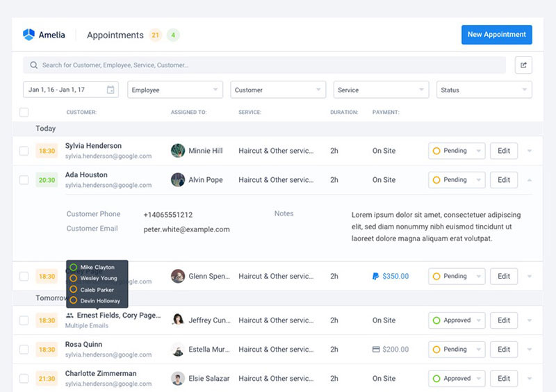
Task: Open the Status filter dropdown
Action: click(484, 90)
